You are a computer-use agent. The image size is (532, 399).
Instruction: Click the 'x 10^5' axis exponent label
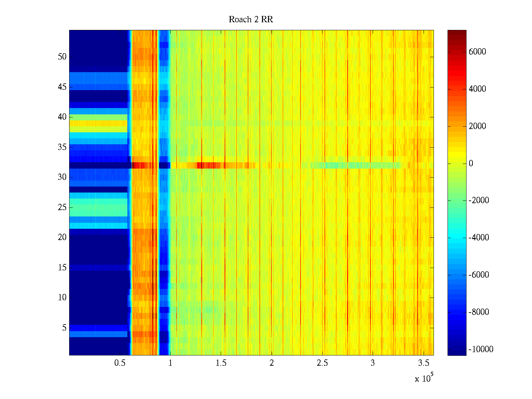[x=424, y=378]
